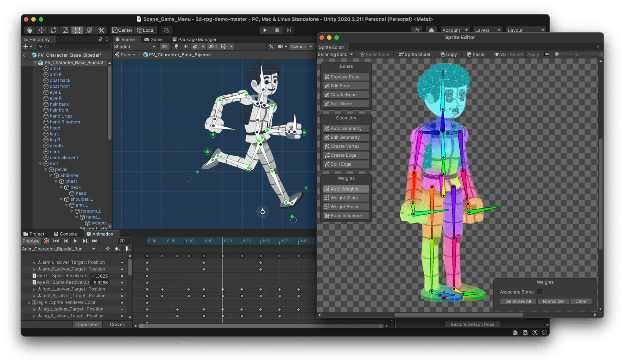Image resolution: width=633 pixels, height=364 pixels.
Task: Play the animation clip
Action: (75, 241)
